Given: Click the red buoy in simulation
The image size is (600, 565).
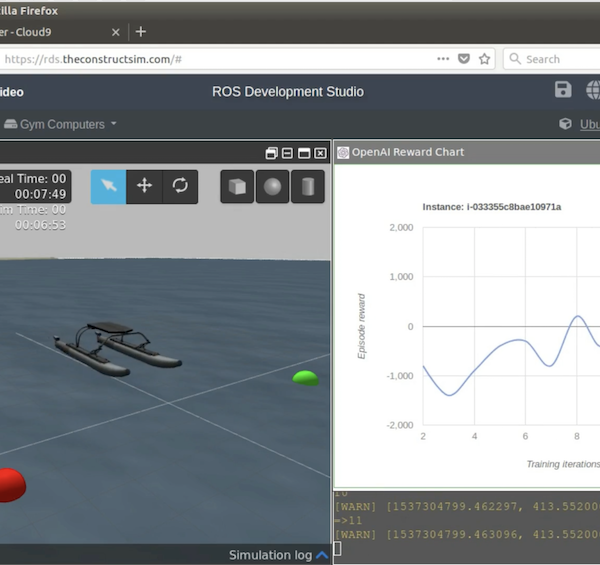Looking at the screenshot, I should [x=11, y=485].
